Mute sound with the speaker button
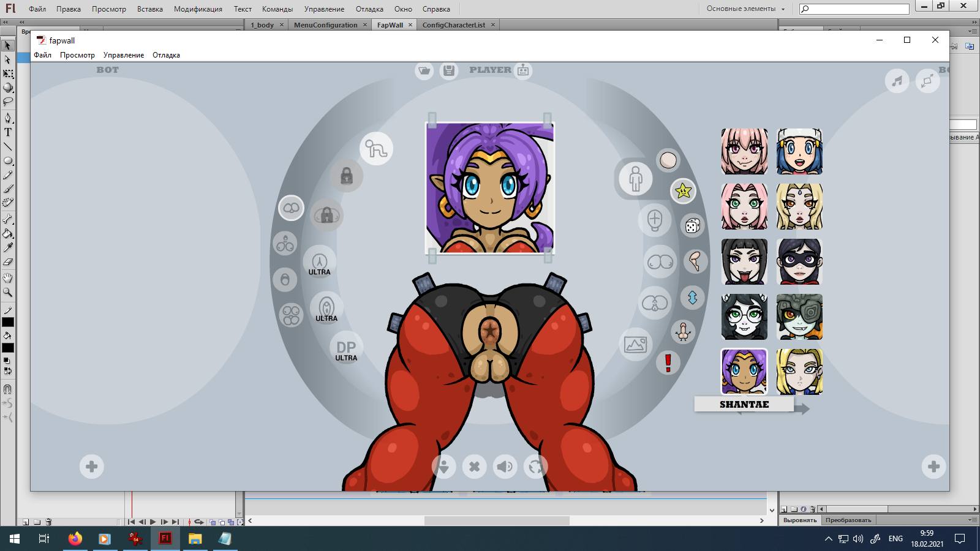Screen dimensions: 980x551 (x=505, y=467)
